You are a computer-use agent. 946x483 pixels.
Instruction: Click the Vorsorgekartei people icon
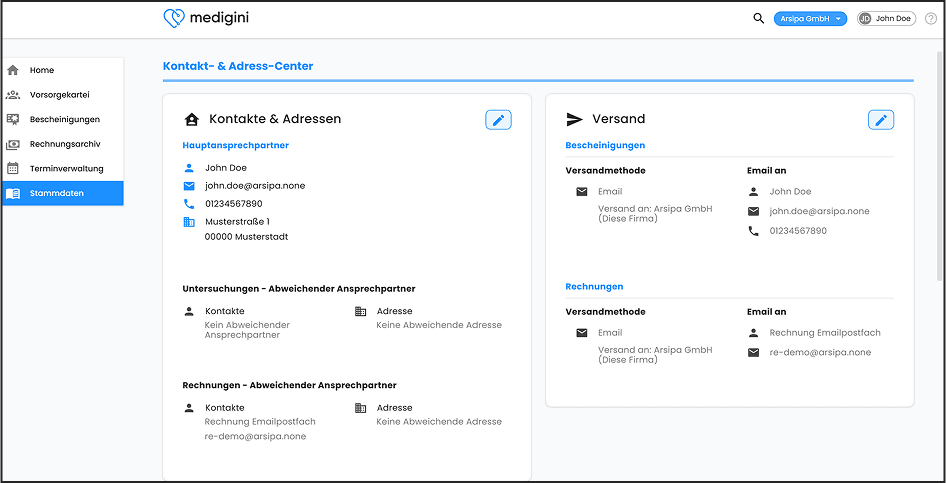[x=13, y=95]
